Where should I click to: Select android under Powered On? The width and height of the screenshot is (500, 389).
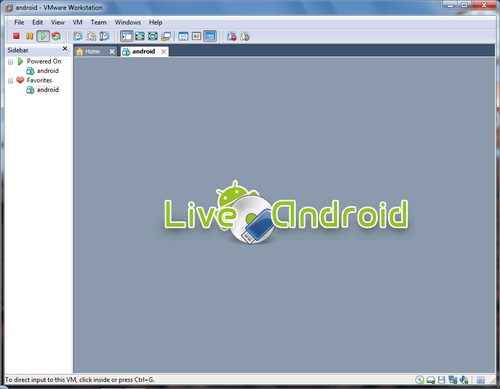(48, 71)
